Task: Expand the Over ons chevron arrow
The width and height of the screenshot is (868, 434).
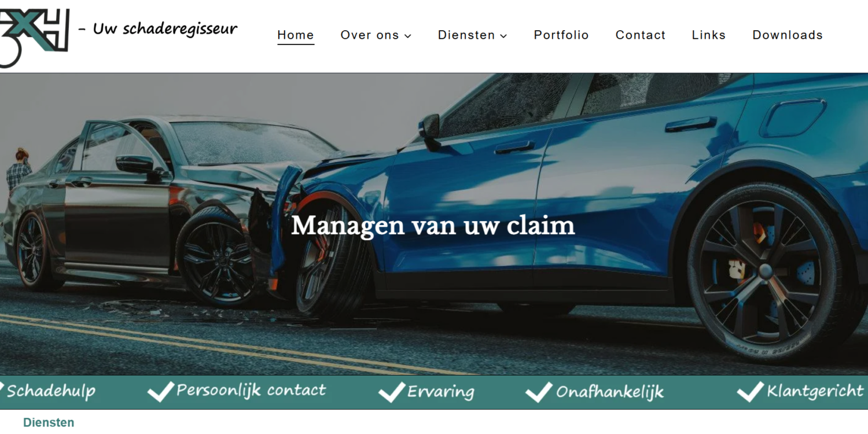Action: 408,36
